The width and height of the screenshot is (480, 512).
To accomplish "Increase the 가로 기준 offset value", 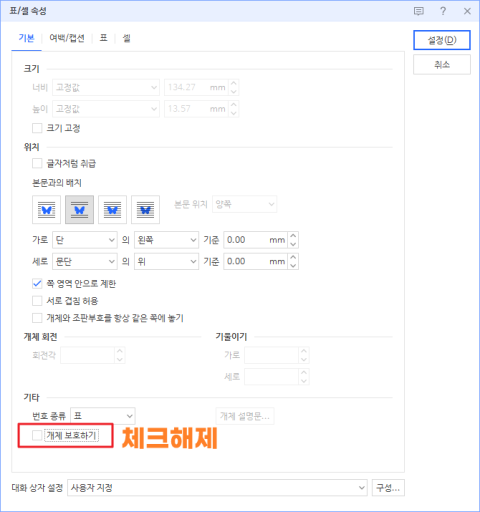I will tap(293, 236).
